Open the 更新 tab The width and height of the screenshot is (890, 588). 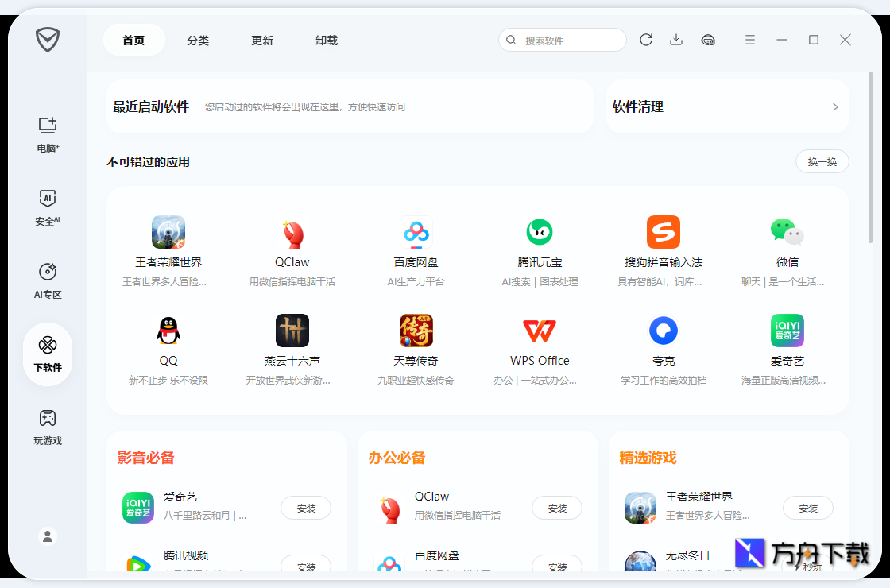(262, 40)
